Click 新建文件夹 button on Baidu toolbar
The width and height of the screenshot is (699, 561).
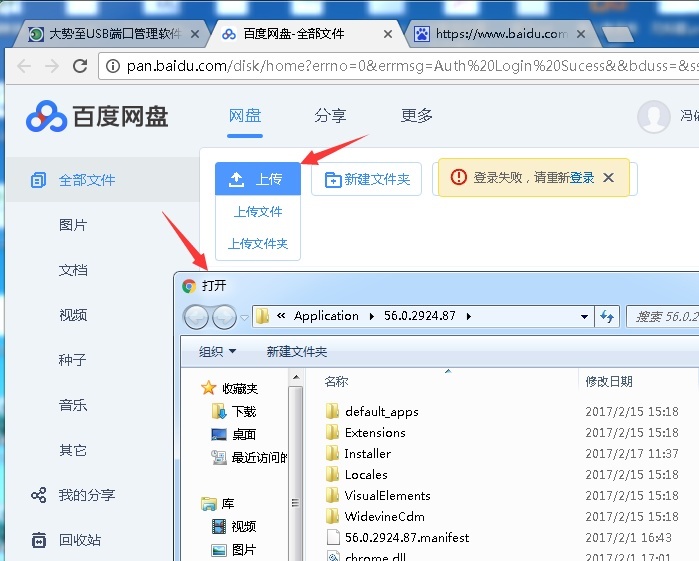coord(366,179)
